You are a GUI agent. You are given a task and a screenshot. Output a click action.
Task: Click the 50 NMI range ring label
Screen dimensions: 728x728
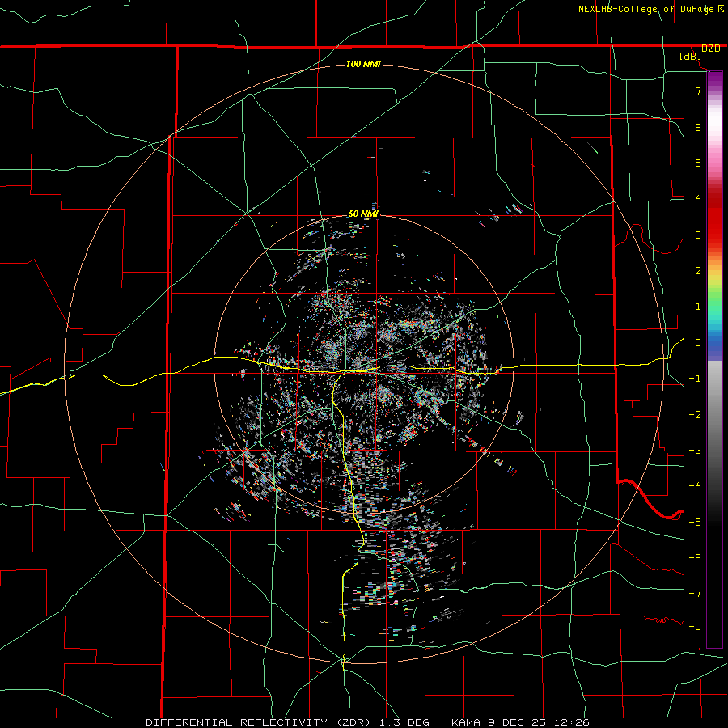(x=363, y=214)
